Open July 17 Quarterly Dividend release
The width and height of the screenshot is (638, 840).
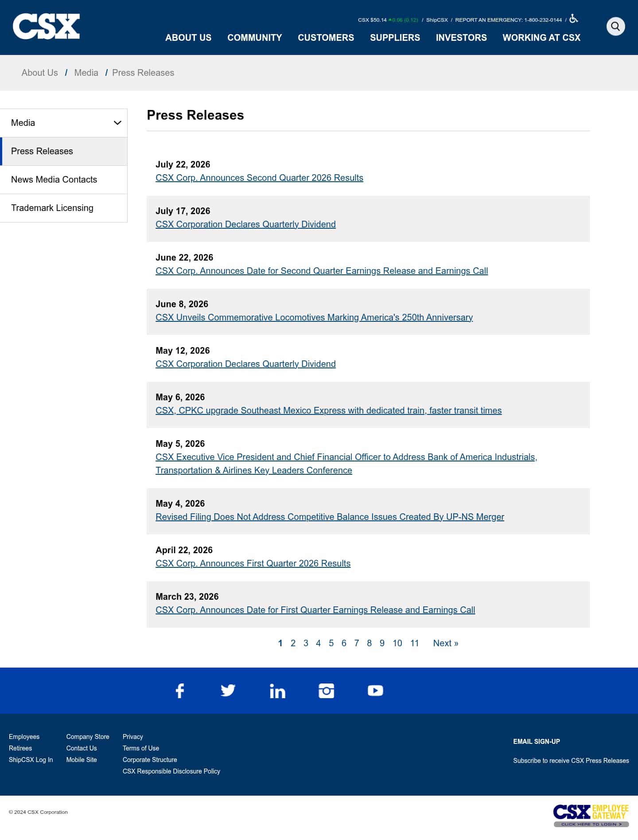(x=245, y=224)
